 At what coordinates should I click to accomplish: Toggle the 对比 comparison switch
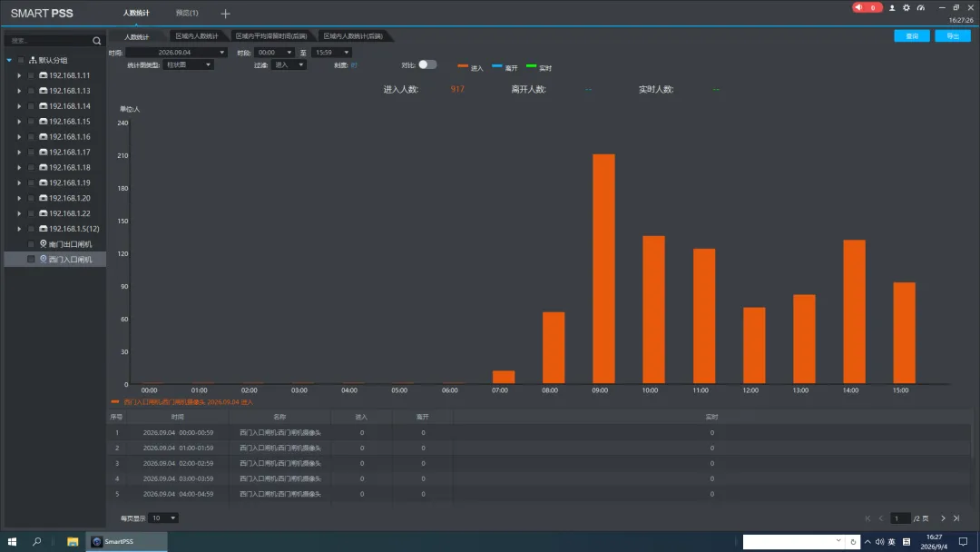tap(427, 64)
